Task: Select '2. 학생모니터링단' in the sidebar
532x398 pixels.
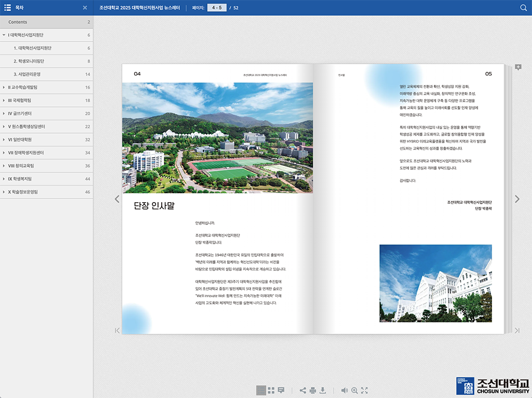Action: click(29, 61)
